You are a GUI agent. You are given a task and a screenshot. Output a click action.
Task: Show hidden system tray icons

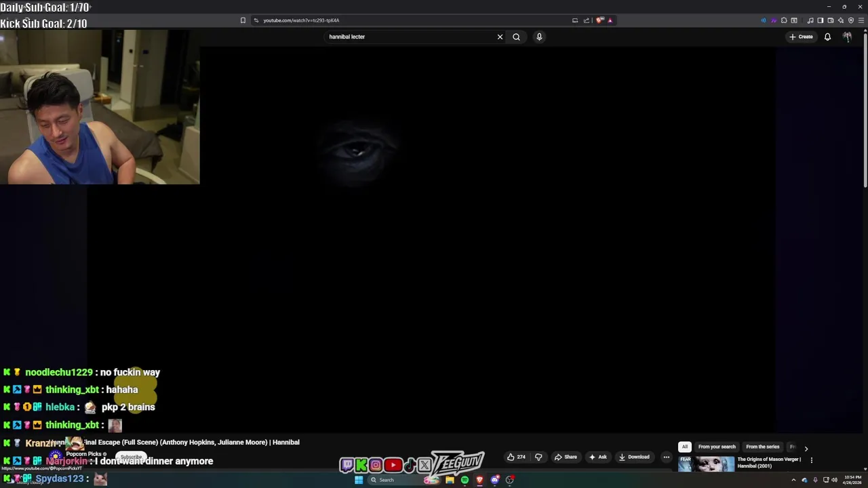(793, 480)
